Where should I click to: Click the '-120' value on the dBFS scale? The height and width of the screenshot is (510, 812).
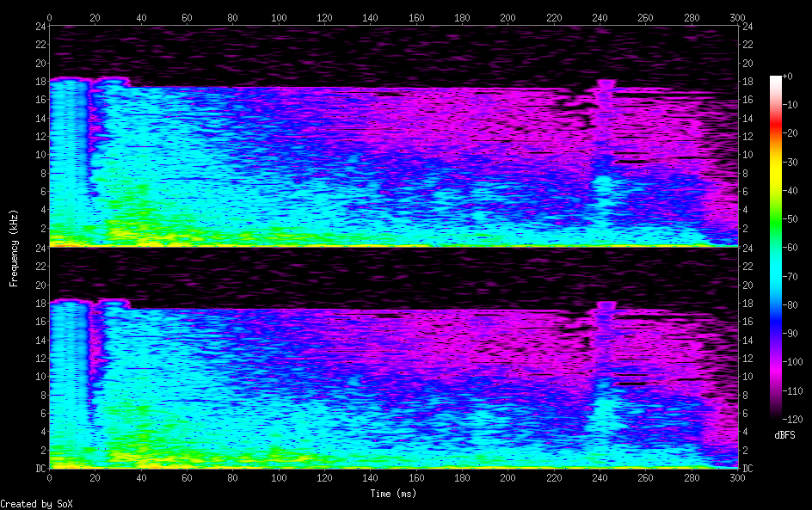(x=793, y=420)
